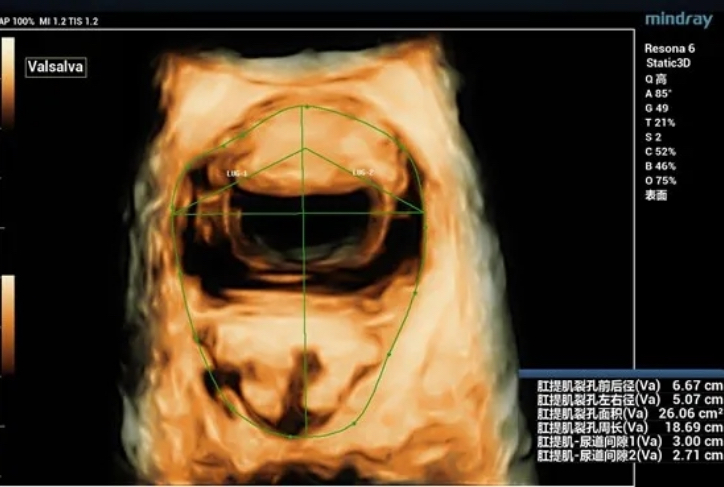Click the S 2 smooth parameter
This screenshot has height=487, width=724.
(653, 137)
